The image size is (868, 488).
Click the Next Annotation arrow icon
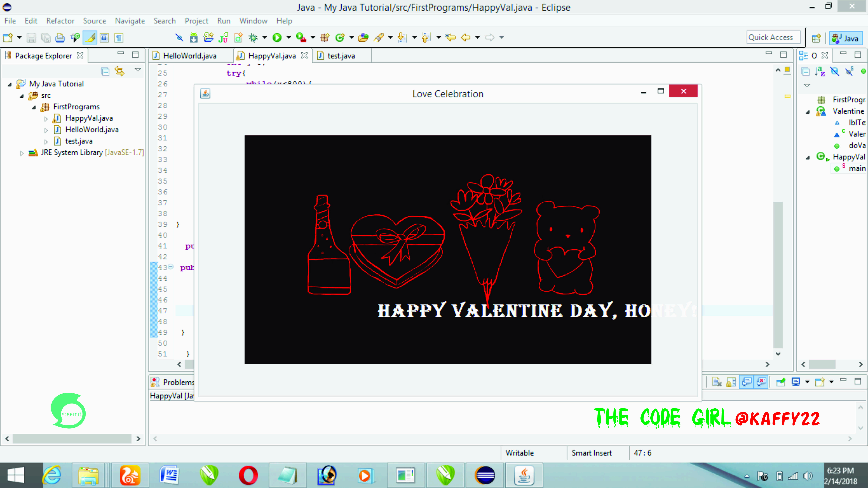pos(402,37)
